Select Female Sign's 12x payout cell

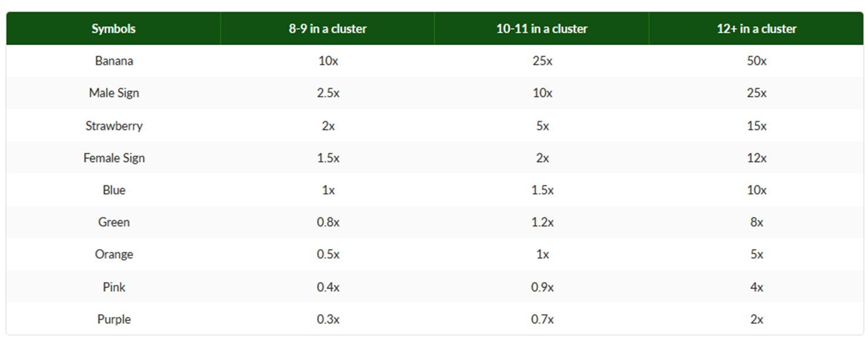756,158
